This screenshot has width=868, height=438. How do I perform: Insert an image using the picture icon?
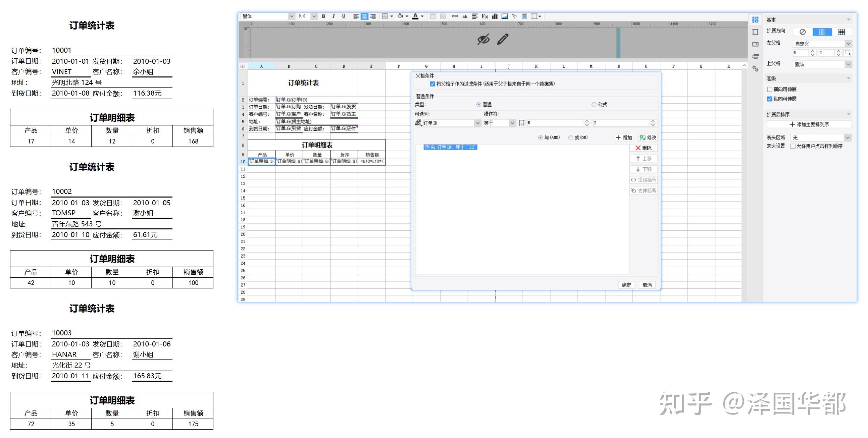(x=504, y=16)
